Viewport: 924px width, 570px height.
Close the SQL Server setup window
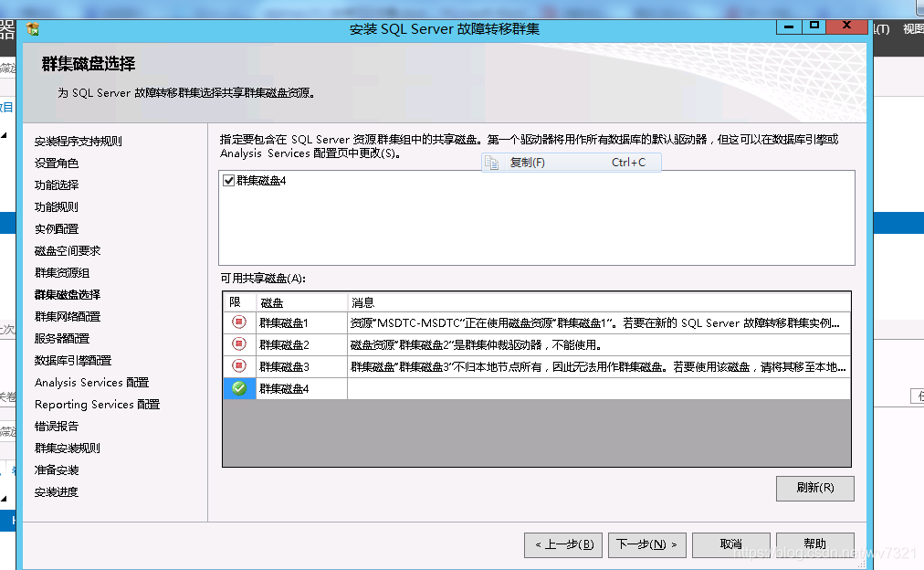pyautogui.click(x=846, y=26)
